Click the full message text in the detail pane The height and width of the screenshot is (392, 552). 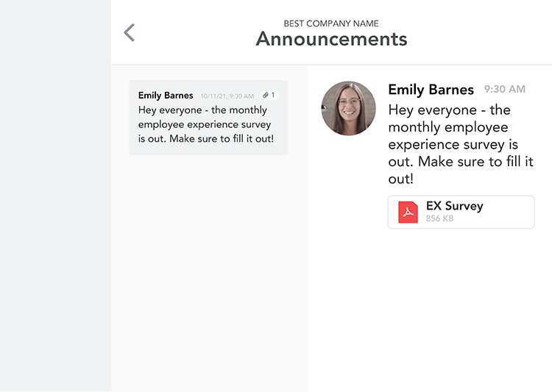461,144
